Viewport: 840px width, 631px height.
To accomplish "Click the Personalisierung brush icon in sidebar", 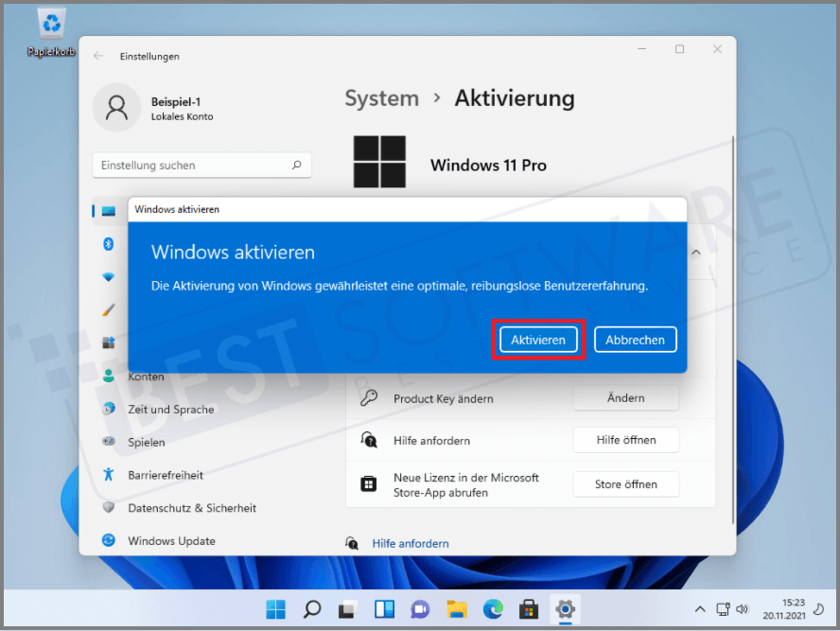I will tap(109, 309).
